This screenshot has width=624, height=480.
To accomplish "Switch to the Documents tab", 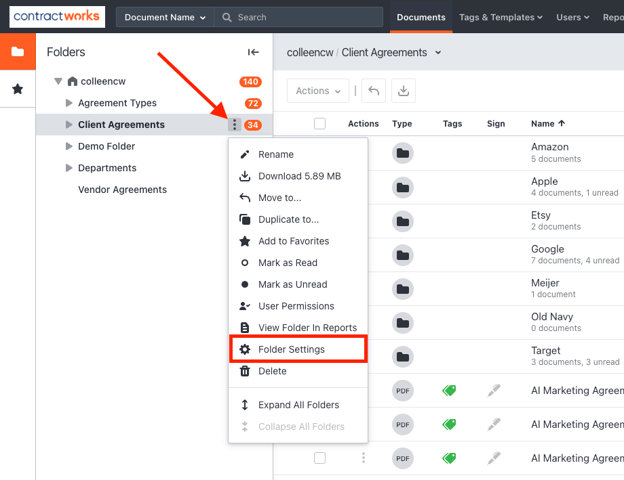I will coord(420,17).
